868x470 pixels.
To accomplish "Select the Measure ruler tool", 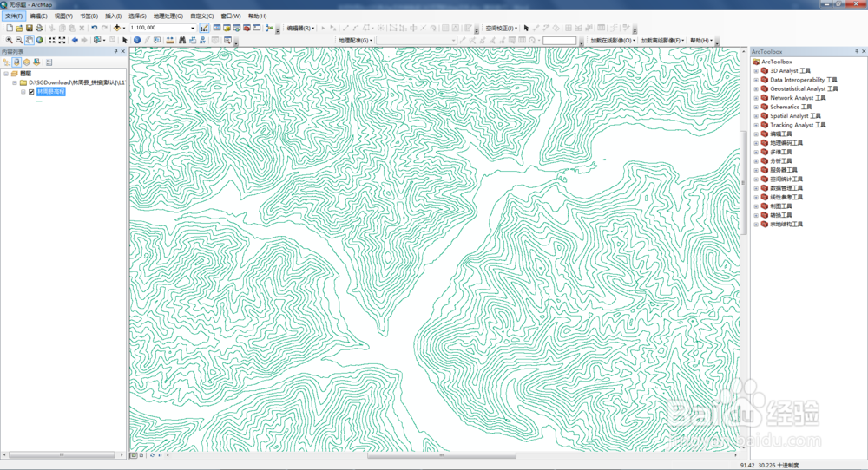I will [x=170, y=41].
